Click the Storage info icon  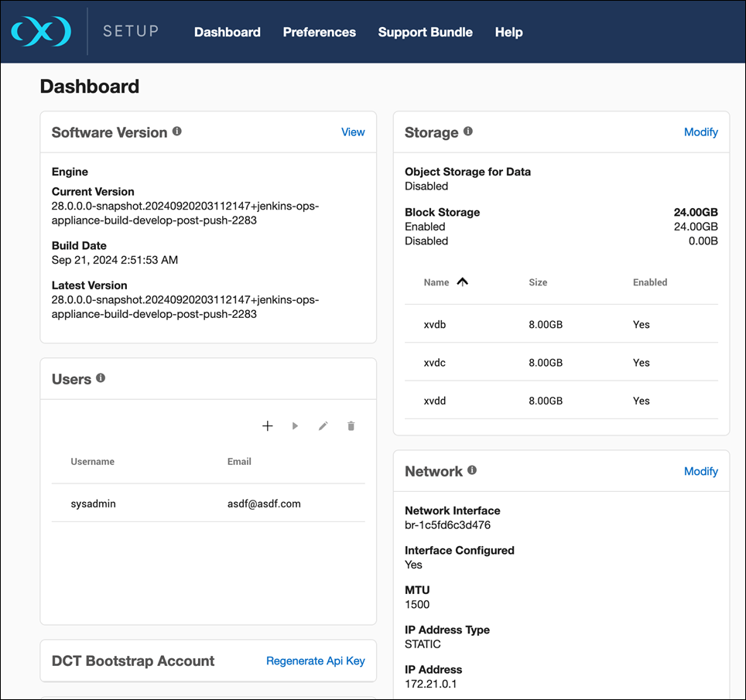[x=468, y=131]
